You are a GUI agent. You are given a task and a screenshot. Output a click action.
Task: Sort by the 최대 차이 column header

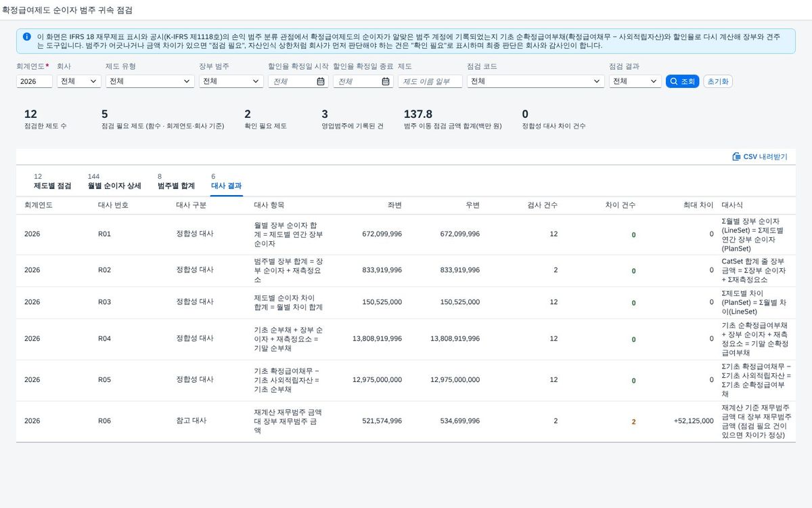[698, 205]
